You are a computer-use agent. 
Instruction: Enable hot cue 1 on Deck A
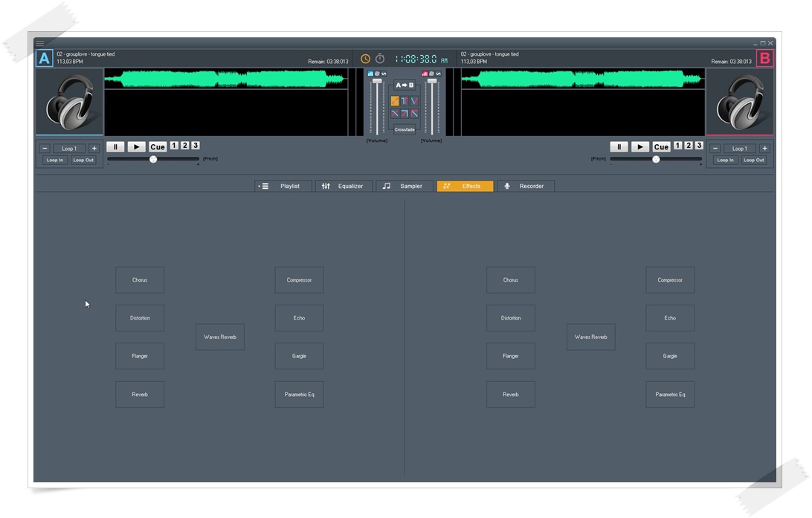point(173,146)
